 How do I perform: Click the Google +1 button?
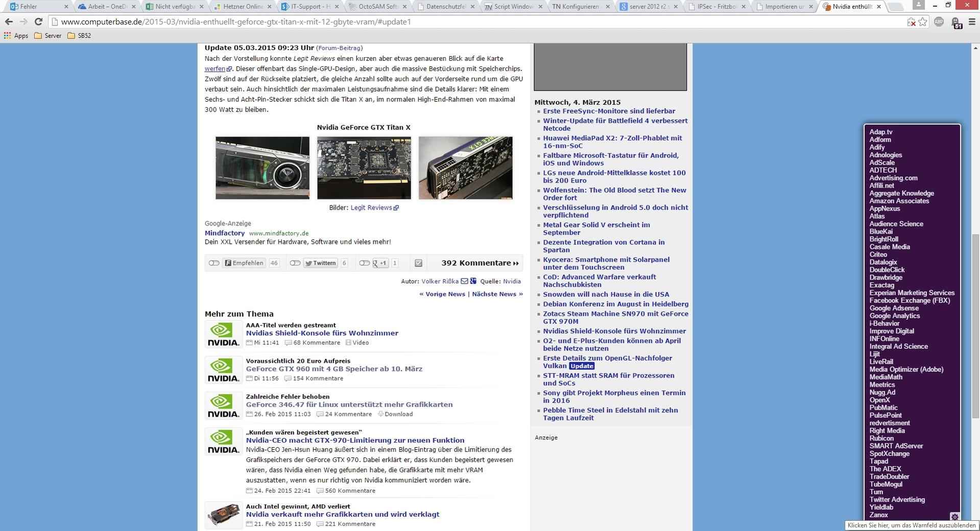tap(380, 263)
